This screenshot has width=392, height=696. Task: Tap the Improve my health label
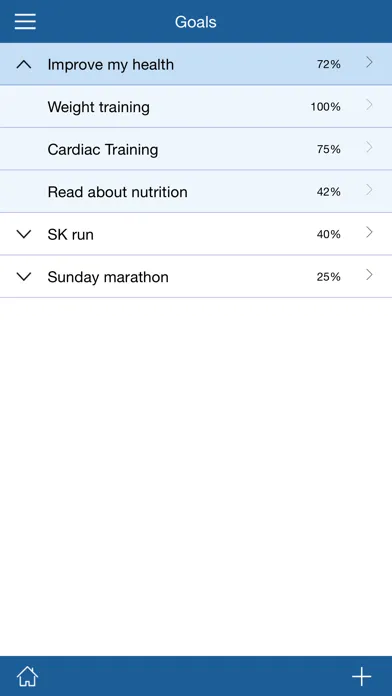coord(111,65)
